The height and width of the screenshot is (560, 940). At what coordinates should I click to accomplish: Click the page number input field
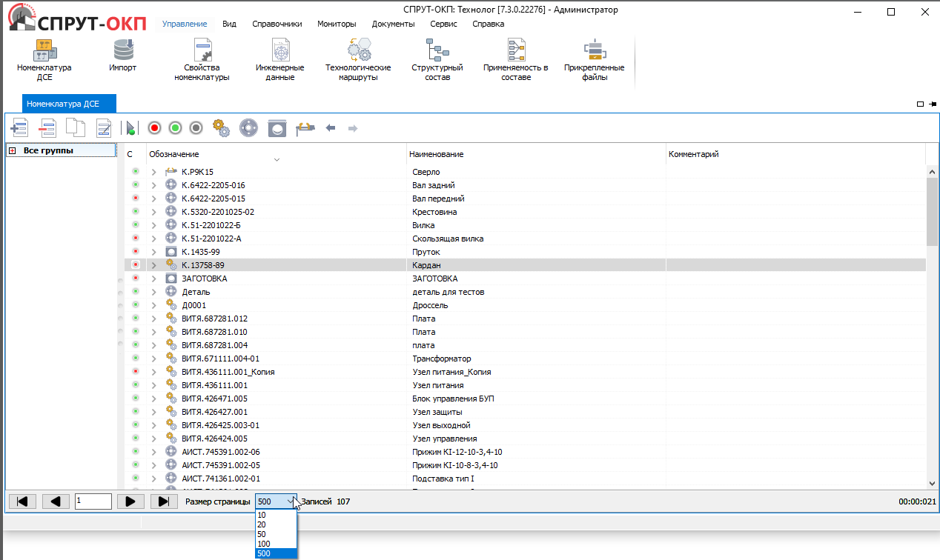(x=93, y=501)
